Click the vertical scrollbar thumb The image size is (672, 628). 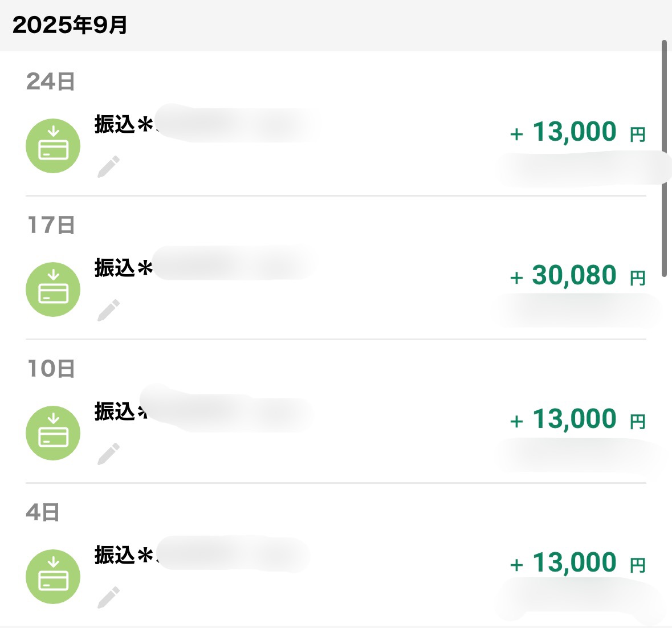click(x=664, y=158)
